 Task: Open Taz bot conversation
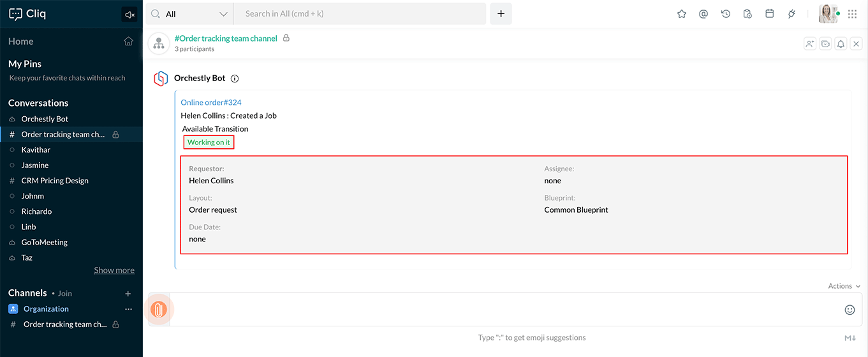(x=27, y=258)
